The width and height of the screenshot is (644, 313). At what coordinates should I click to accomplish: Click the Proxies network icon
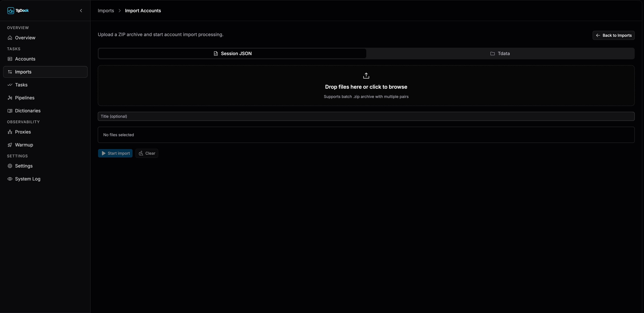pyautogui.click(x=10, y=132)
